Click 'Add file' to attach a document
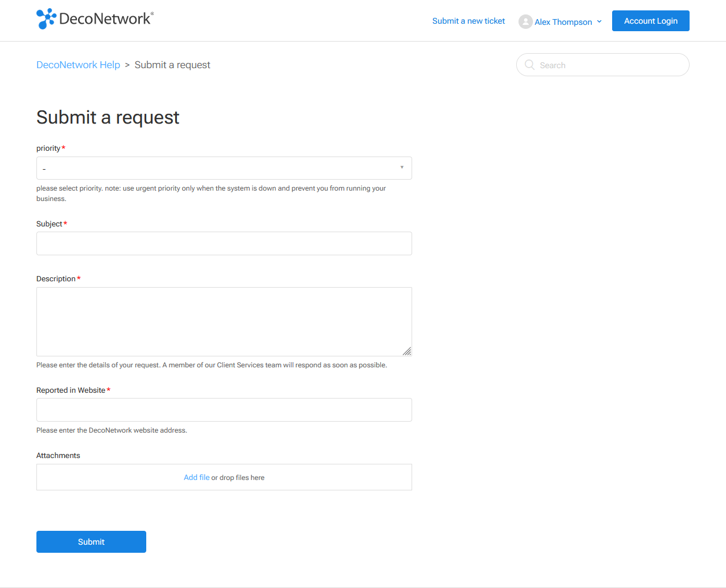This screenshot has height=588, width=726. (197, 477)
